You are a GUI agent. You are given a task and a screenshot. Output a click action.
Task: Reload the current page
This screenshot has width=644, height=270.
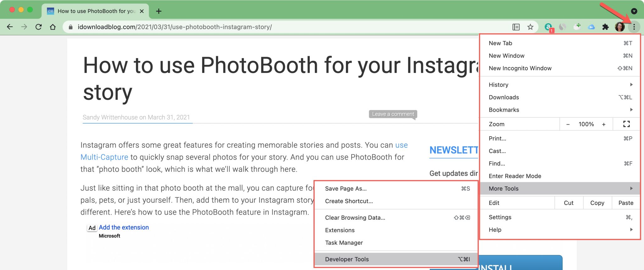pos(39,27)
